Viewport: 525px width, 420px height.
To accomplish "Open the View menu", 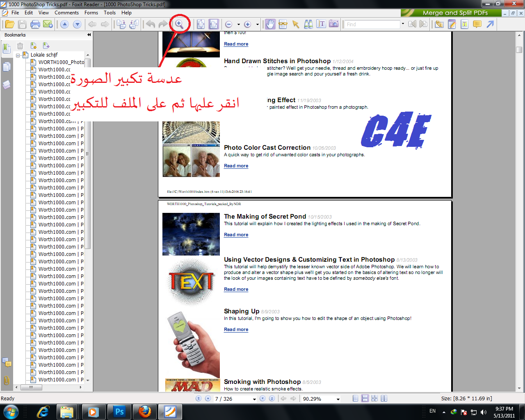I will pyautogui.click(x=44, y=13).
